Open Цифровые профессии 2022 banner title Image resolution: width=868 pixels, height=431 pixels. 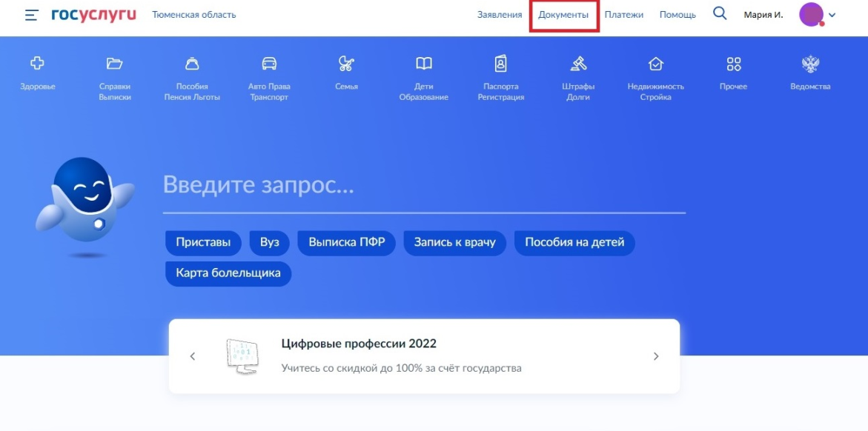(359, 344)
